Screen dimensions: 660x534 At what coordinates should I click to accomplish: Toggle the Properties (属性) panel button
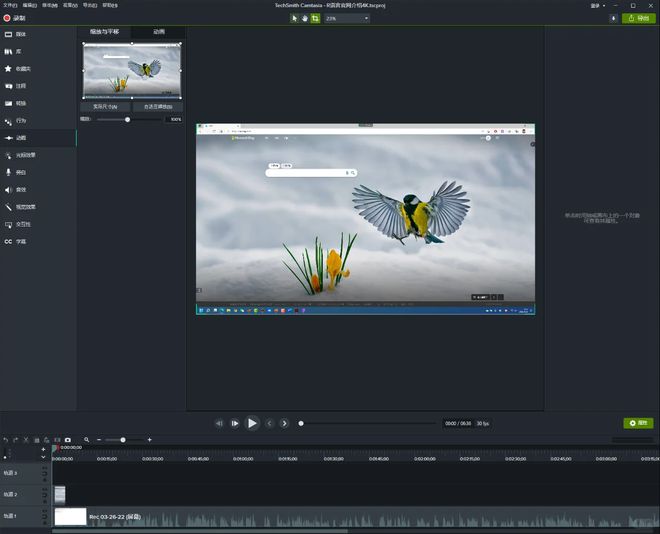point(637,423)
